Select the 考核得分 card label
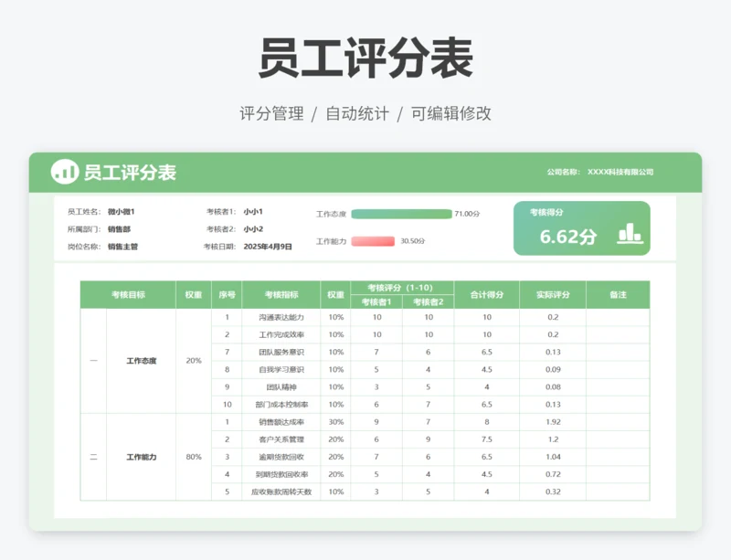The height and width of the screenshot is (560, 731). click(546, 212)
